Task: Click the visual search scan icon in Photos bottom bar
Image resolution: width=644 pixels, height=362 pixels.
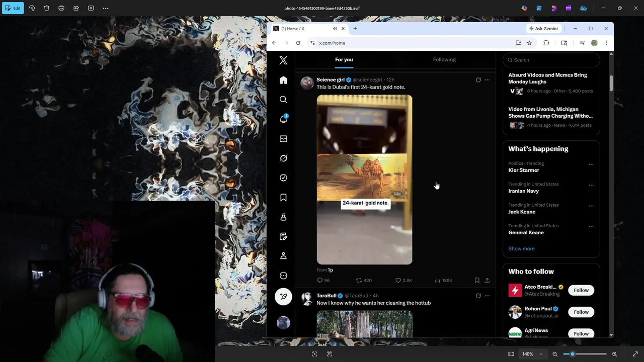Action: coord(314,354)
